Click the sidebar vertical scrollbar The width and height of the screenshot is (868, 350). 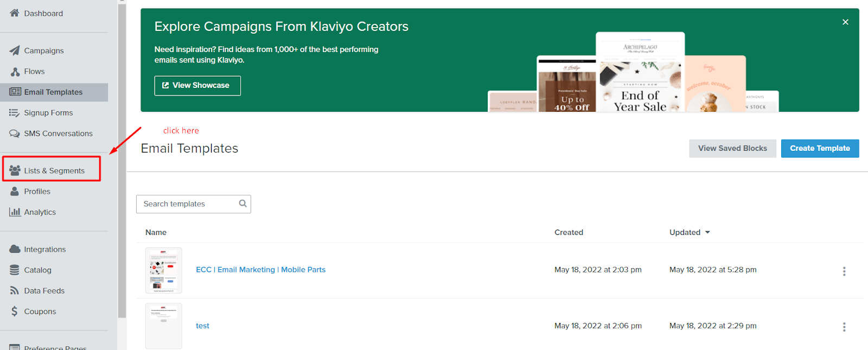(122, 160)
